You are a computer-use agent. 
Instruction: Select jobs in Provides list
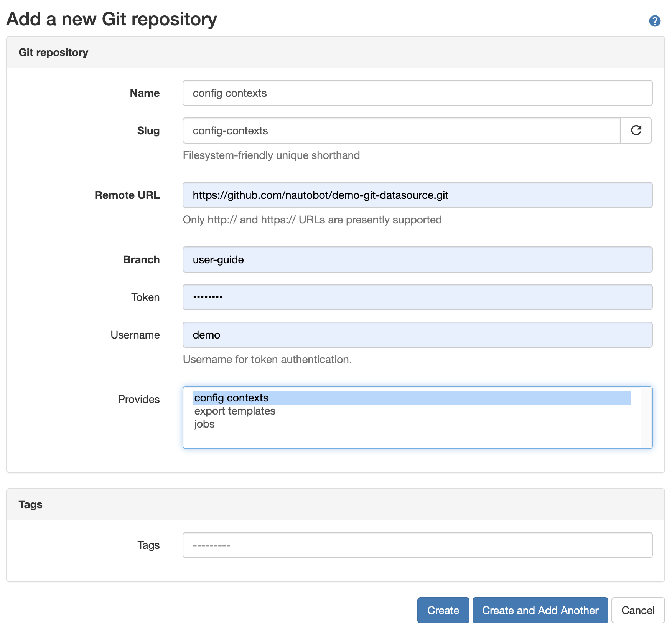[412, 424]
